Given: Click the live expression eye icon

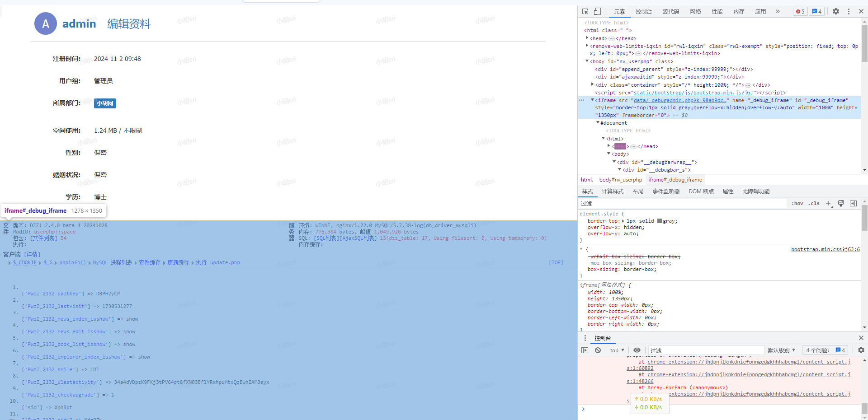Looking at the screenshot, I should point(637,350).
